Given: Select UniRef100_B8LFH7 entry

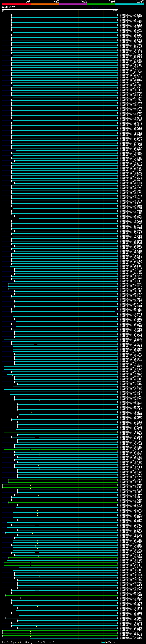Looking at the screenshot, I should 131,42.
